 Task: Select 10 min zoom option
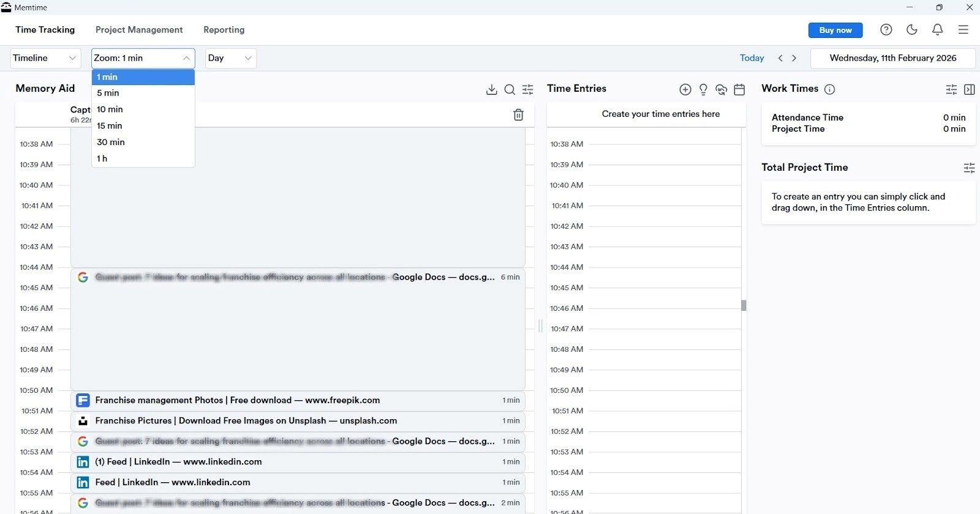(x=143, y=110)
